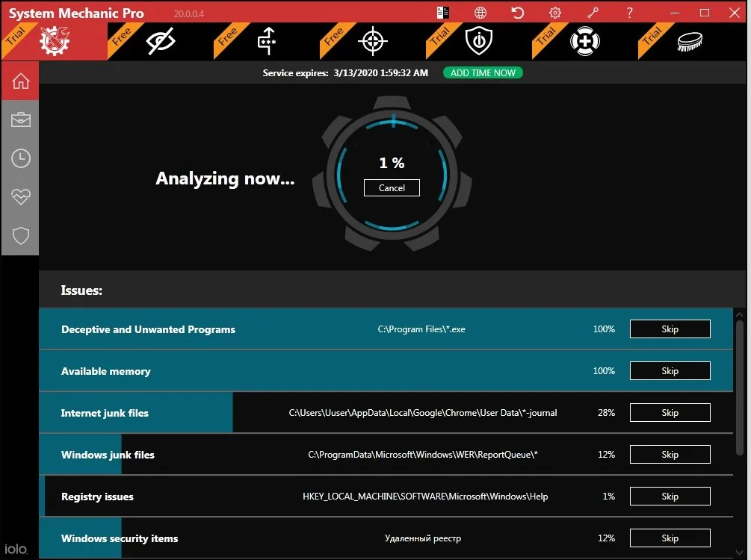Open help with the question mark icon
The width and height of the screenshot is (751, 560).
point(630,13)
